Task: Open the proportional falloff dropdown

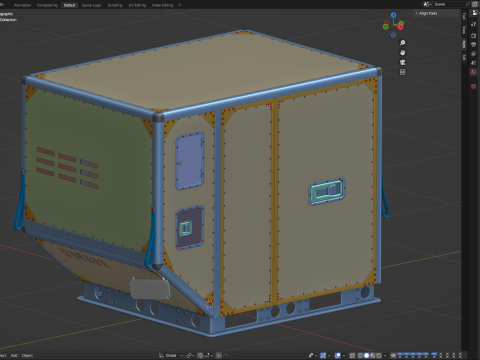Action: 226,355
